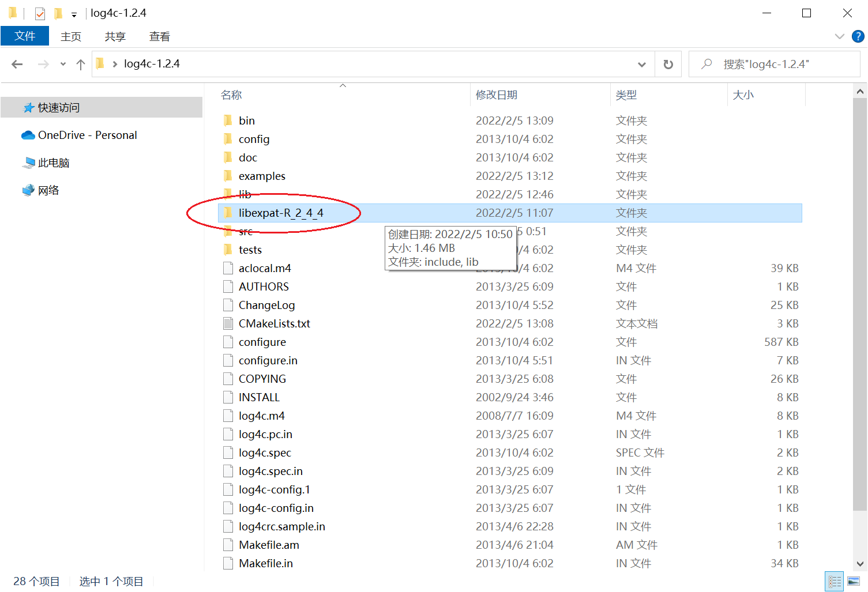Image resolution: width=868 pixels, height=592 pixels.
Task: Navigate up using the parent folder arrow
Action: (x=80, y=64)
